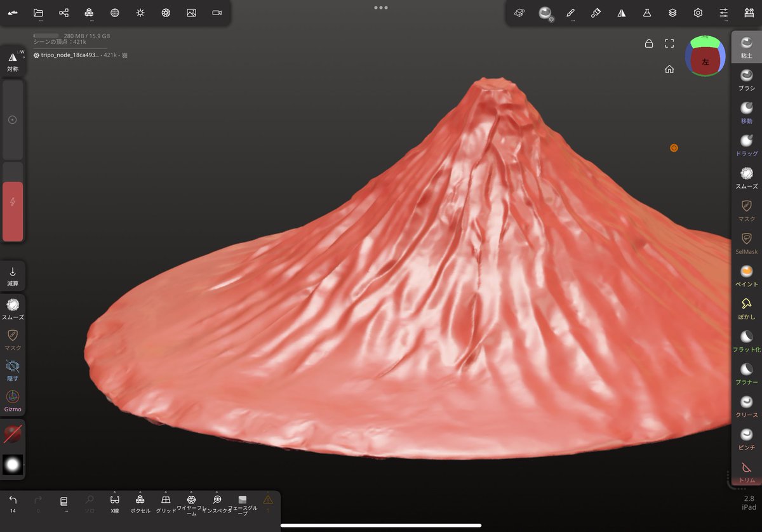
Task: Toggle 減算 (subtract) mode
Action: [13, 276]
